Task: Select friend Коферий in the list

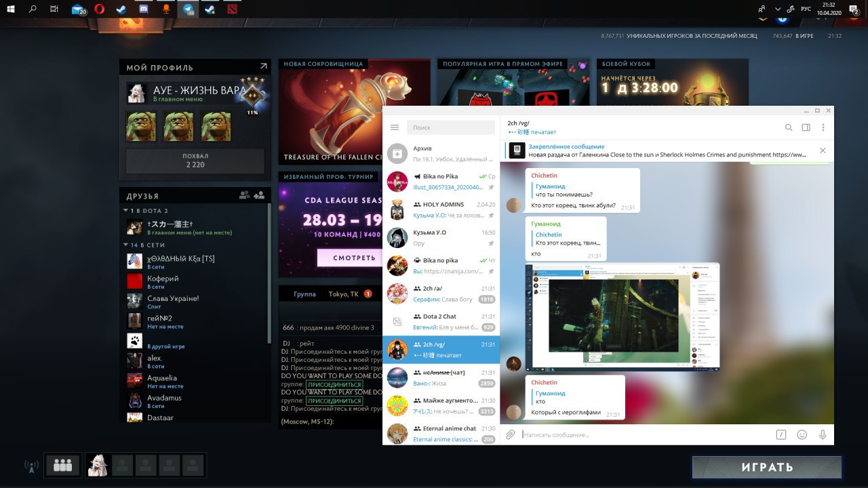Action: (x=195, y=281)
